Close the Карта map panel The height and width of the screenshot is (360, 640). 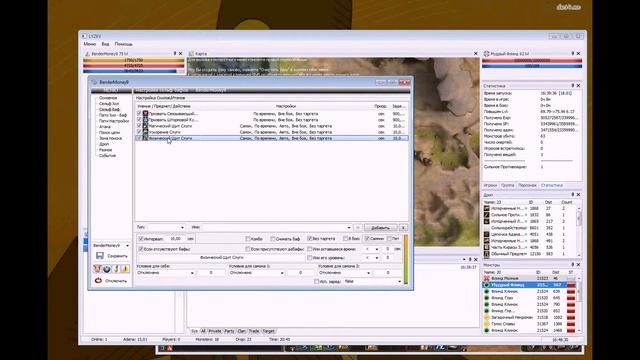coord(476,53)
